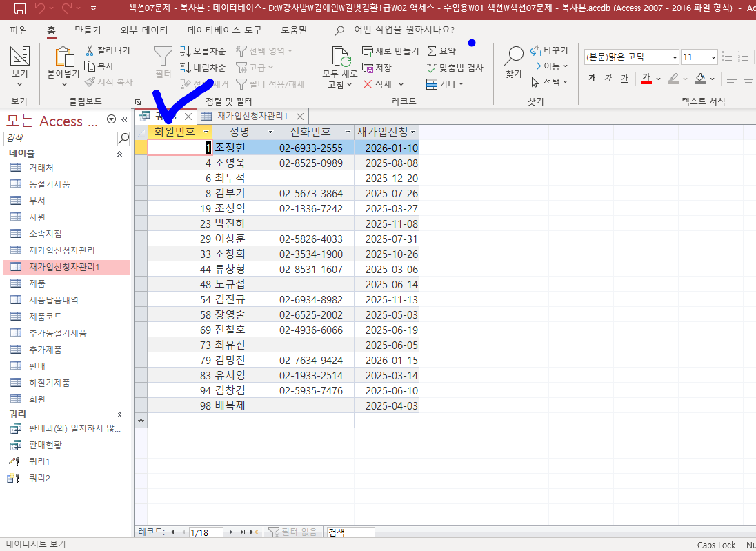
Task: Open the 회원번호 column filter dropdown
Action: pos(206,132)
